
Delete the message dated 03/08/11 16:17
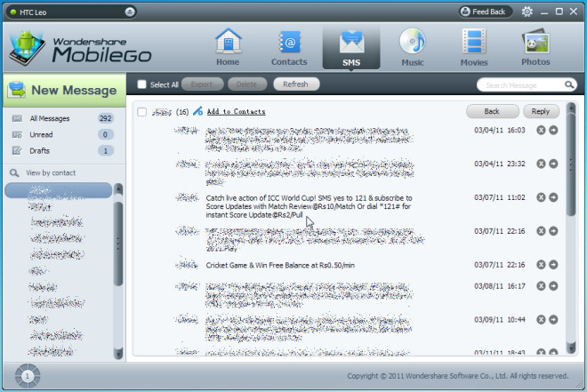[541, 285]
